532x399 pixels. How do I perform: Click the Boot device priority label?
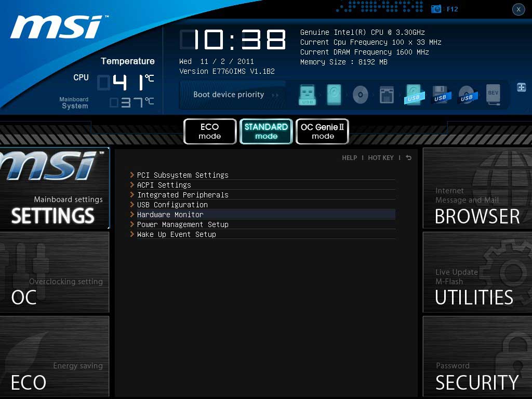[x=229, y=95]
